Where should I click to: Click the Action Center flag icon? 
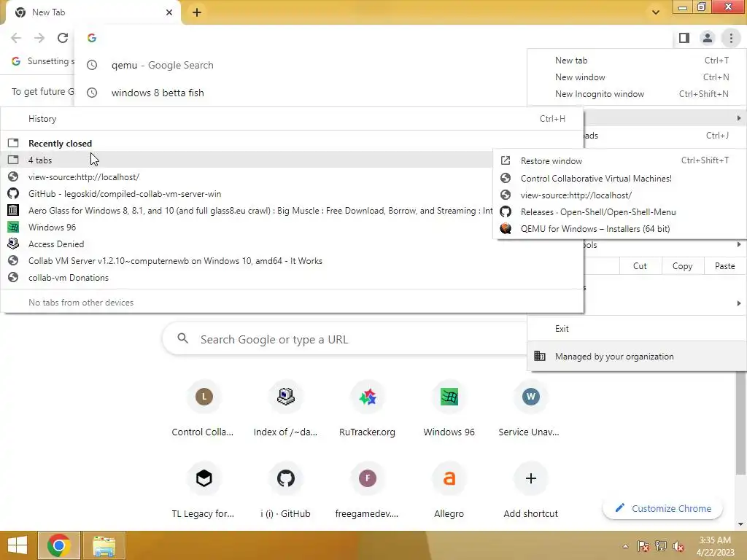point(643,546)
